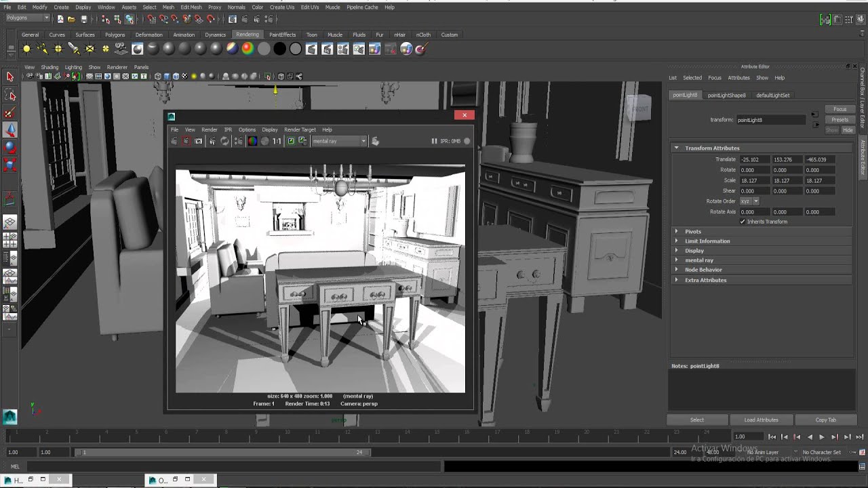Pick the Select arrow tool in toolbox
This screenshot has width=868, height=488.
click(10, 77)
